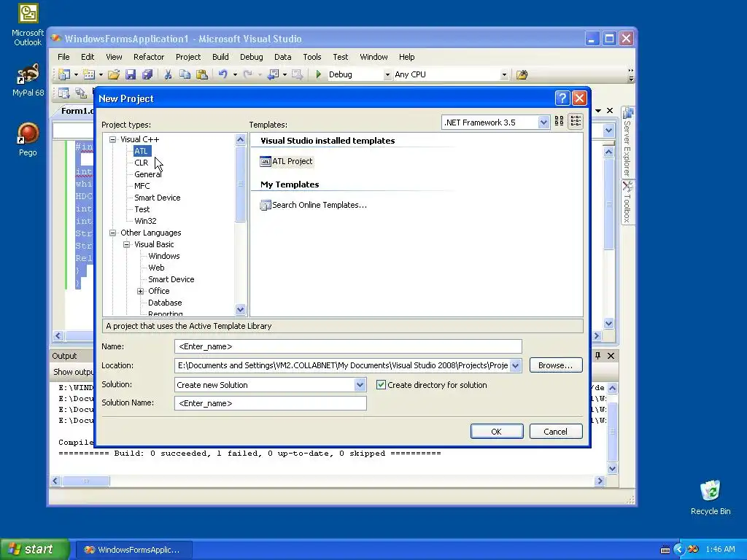The width and height of the screenshot is (747, 560).
Task: Click the Copy icon in toolbar
Action: coord(185,74)
